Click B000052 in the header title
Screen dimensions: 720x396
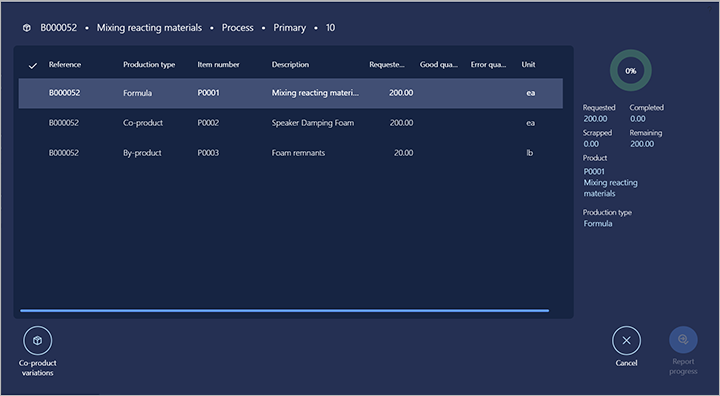[58, 28]
